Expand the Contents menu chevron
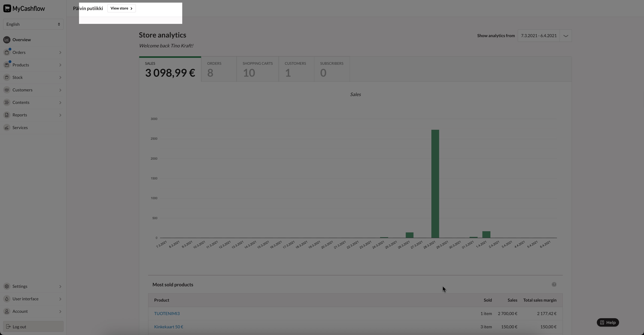Image resolution: width=644 pixels, height=335 pixels. (x=60, y=103)
